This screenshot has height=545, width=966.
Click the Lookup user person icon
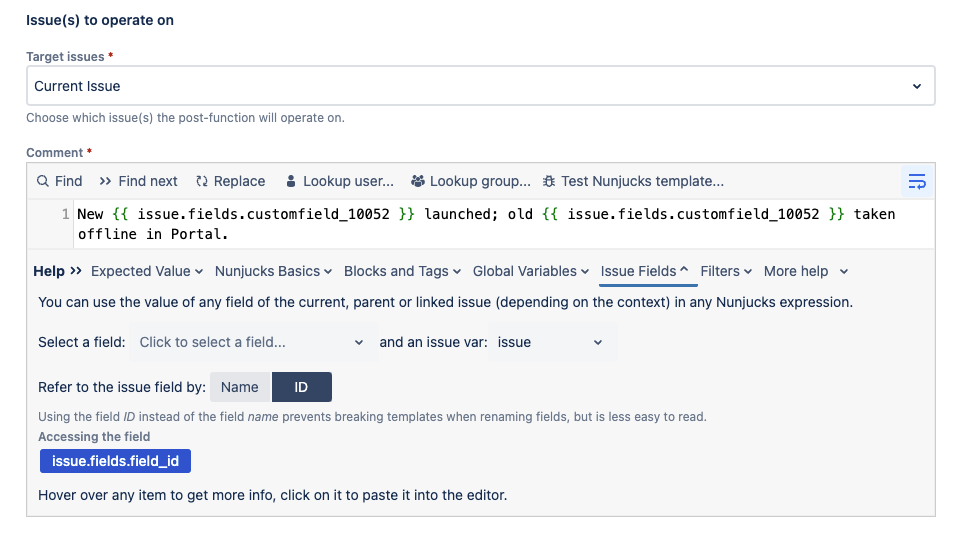tap(291, 181)
